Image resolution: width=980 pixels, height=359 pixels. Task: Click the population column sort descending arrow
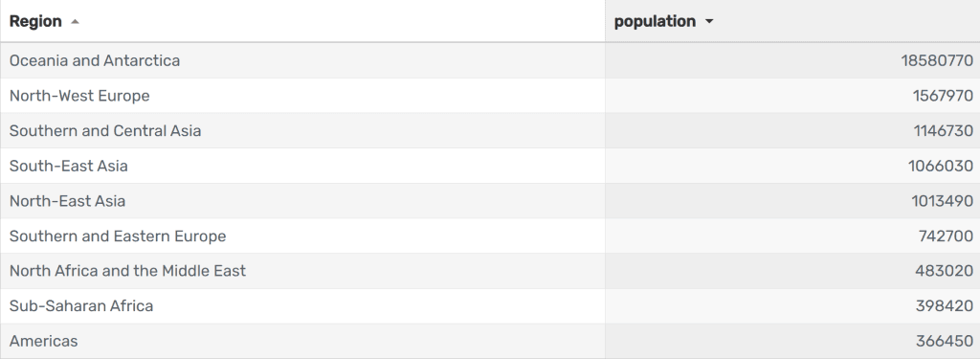[709, 21]
